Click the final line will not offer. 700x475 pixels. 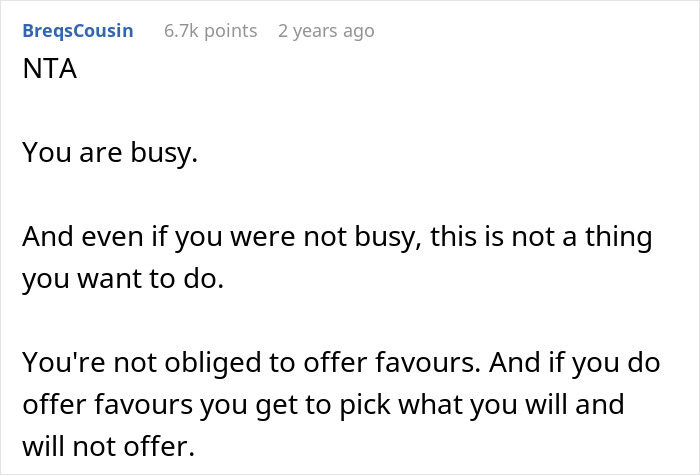109,446
